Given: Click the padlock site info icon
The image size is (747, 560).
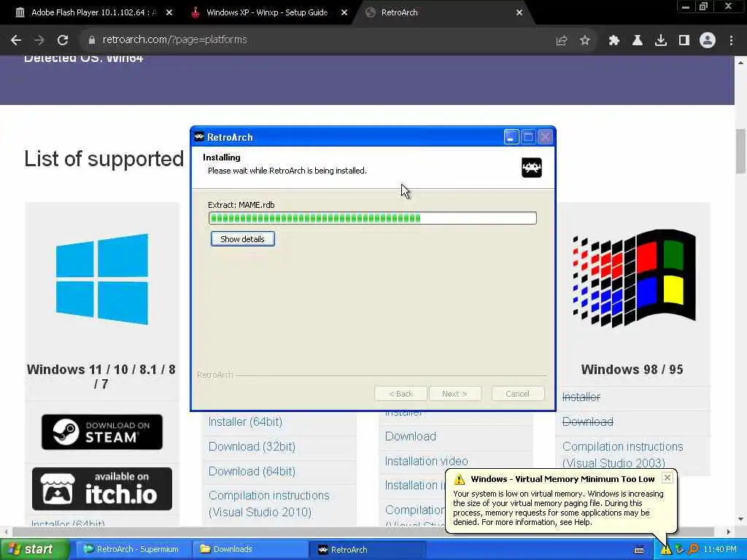Looking at the screenshot, I should (92, 40).
